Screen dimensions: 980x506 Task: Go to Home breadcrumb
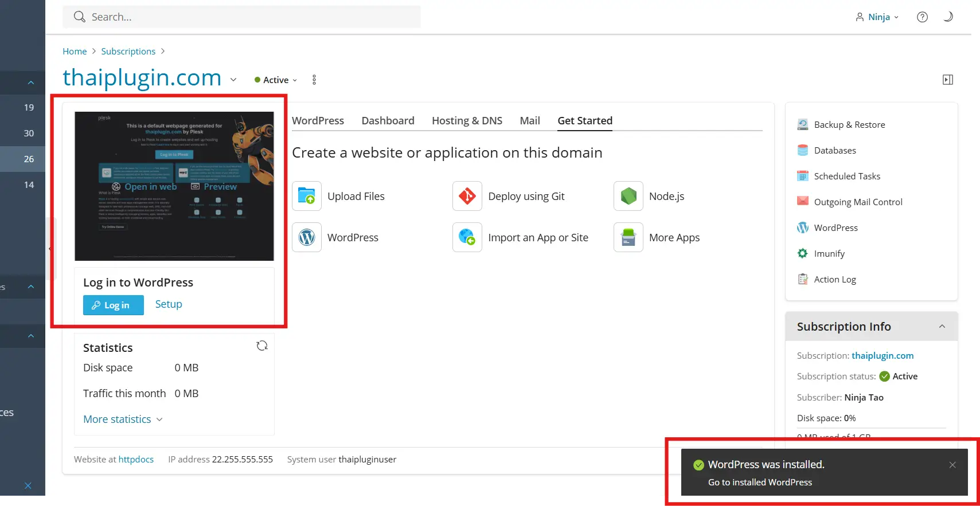75,52
